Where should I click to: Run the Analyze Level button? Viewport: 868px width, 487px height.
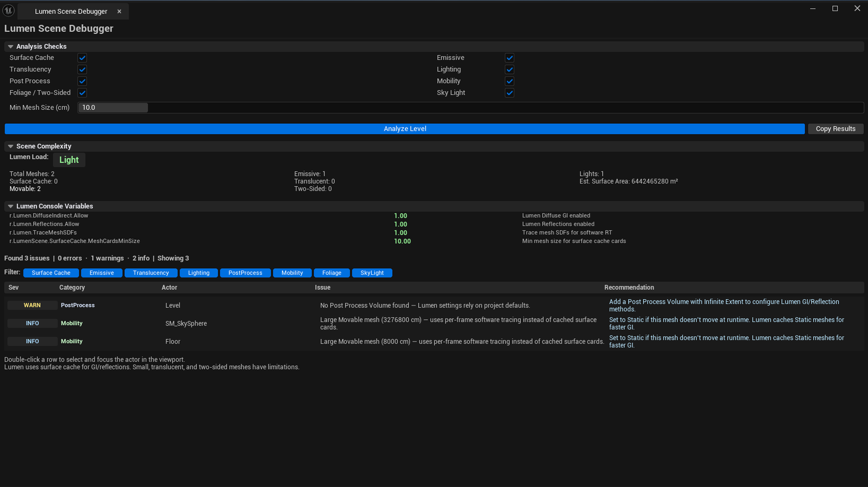tap(405, 129)
